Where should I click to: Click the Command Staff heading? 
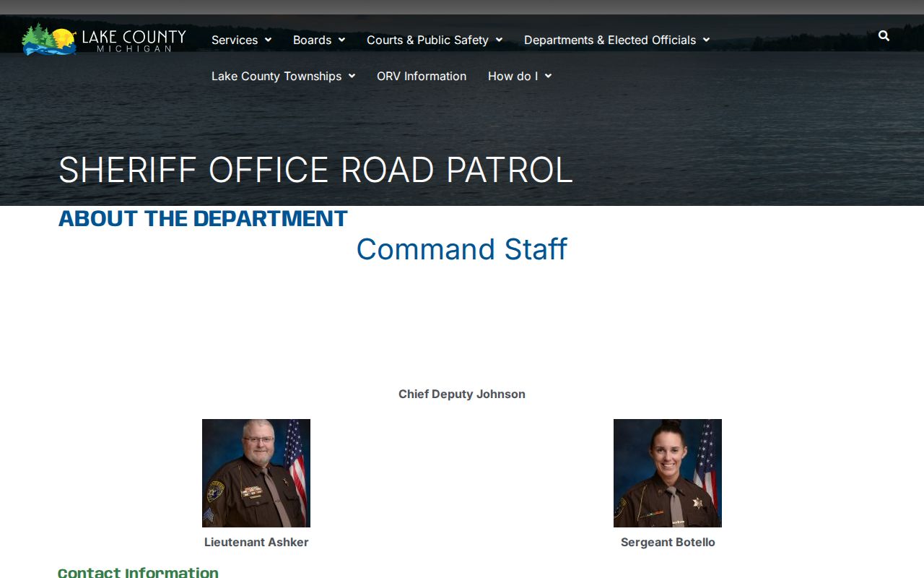[462, 249]
